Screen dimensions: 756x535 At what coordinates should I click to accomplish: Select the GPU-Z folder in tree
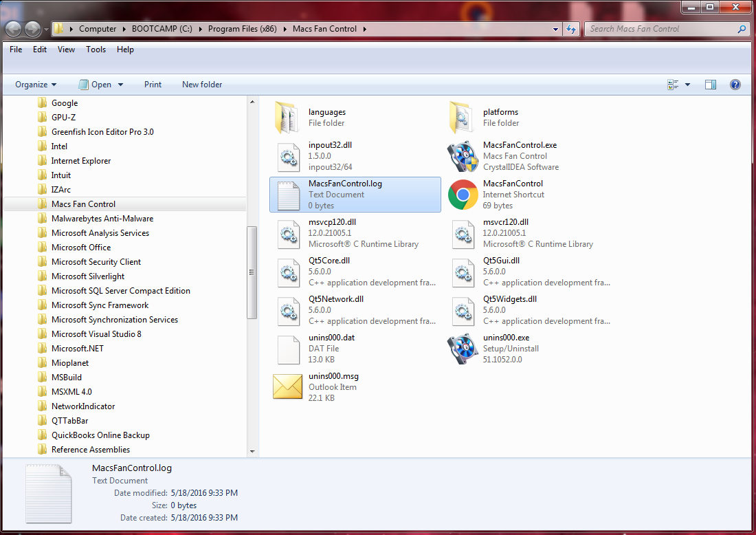click(x=63, y=118)
